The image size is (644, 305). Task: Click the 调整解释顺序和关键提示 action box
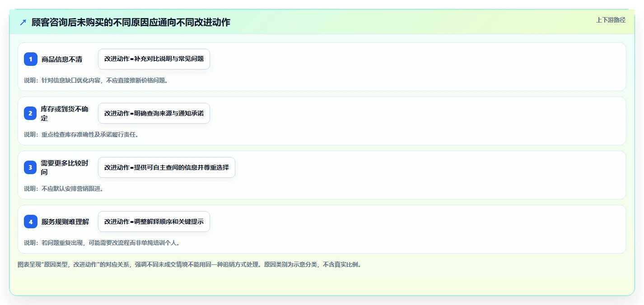154,222
